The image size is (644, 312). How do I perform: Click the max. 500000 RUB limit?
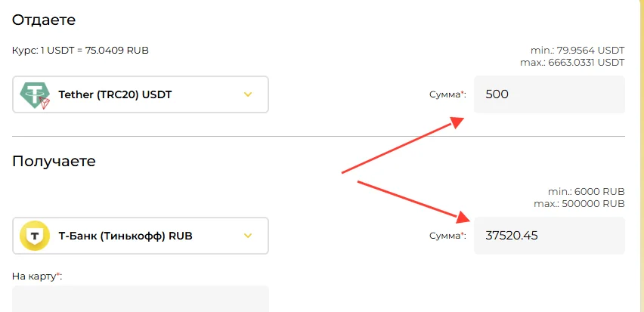click(x=579, y=204)
